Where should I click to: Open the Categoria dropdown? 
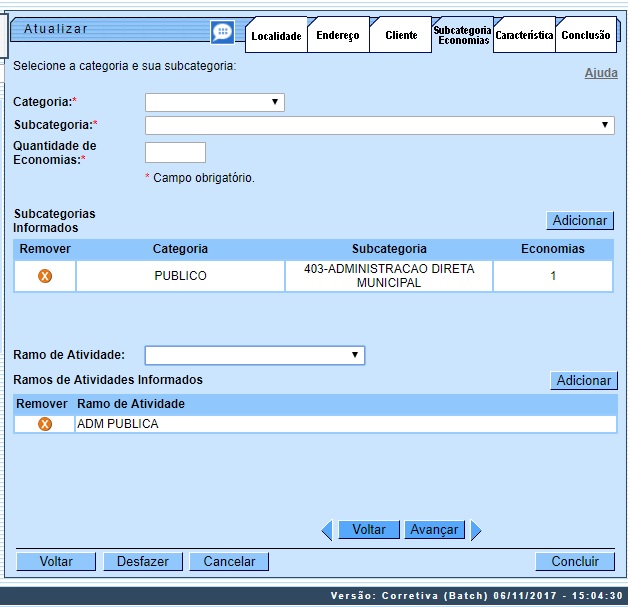coord(215,102)
